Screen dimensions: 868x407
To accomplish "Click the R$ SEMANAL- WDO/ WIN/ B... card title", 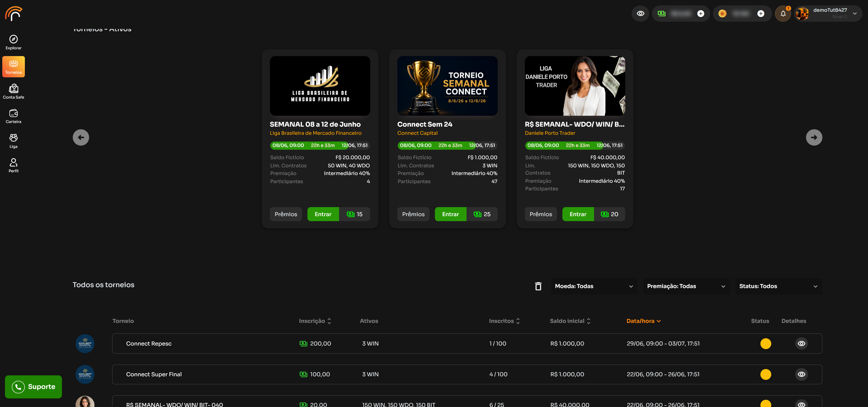I will pyautogui.click(x=575, y=124).
